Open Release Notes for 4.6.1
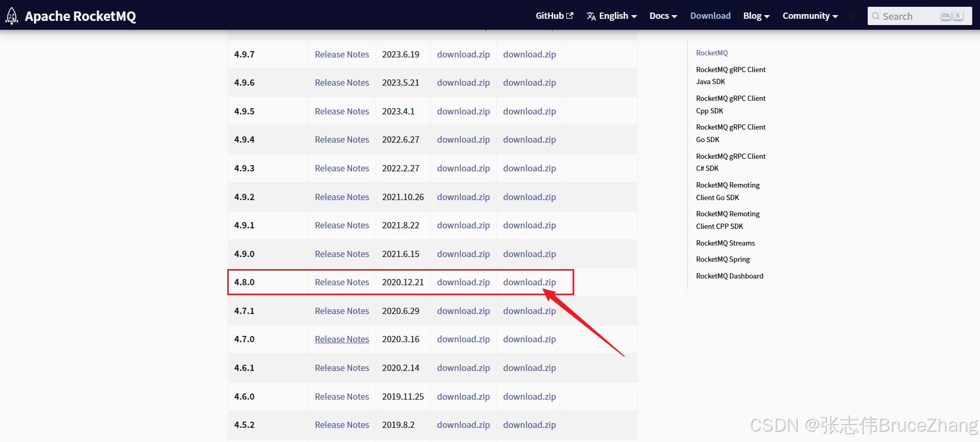Viewport: 980px width, 442px height. coord(342,368)
